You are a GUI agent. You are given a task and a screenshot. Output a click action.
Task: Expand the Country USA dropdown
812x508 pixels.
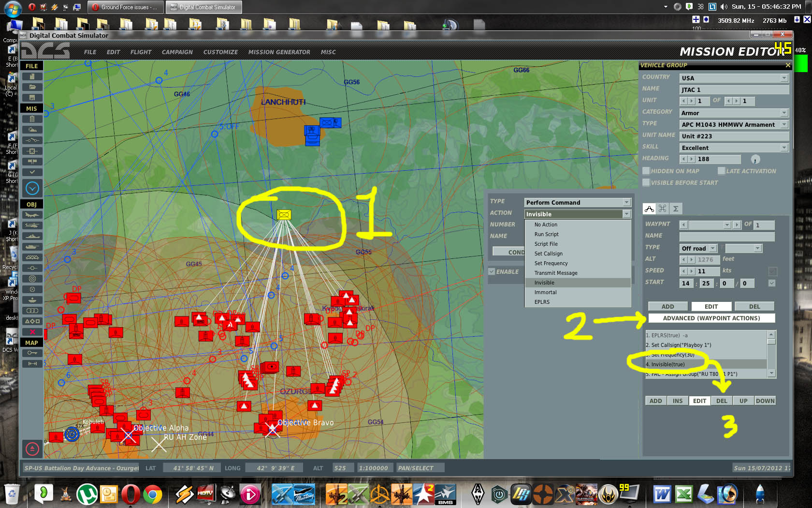click(734, 78)
